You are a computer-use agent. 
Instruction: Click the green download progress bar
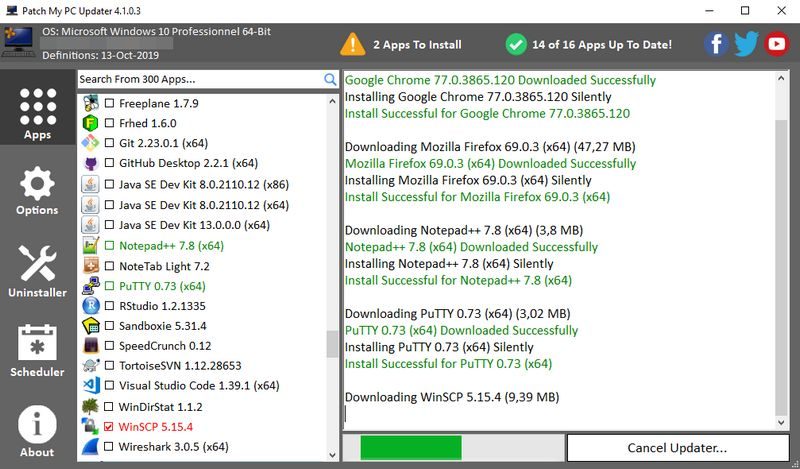tap(411, 448)
